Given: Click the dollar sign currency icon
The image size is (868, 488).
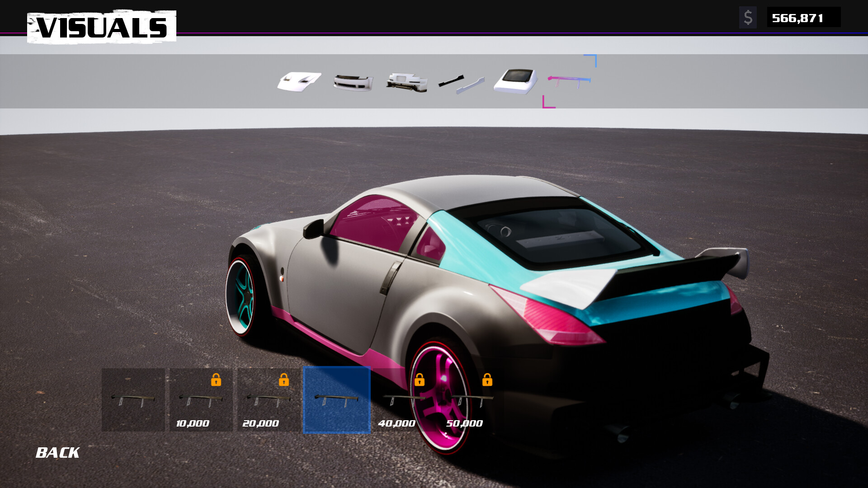Looking at the screenshot, I should coord(748,18).
